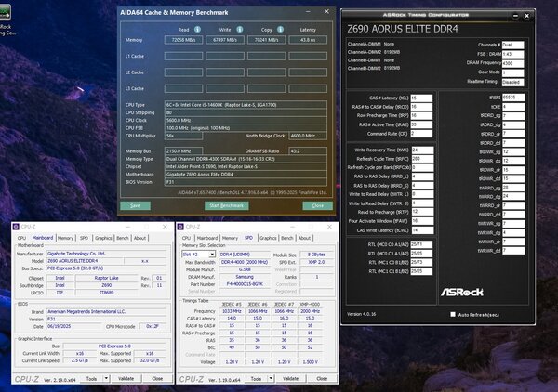This screenshot has height=392, width=558.
Task: Click Part Number F4-4000C15-8GVK in CPU-Z
Action: 245,284
